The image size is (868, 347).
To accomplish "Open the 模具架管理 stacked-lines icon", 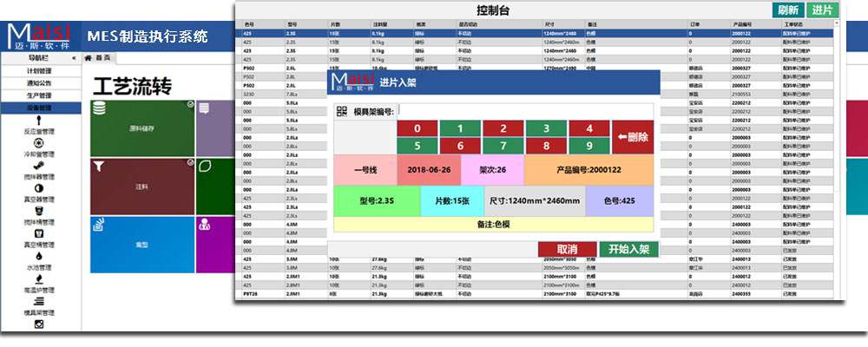I will tap(39, 302).
